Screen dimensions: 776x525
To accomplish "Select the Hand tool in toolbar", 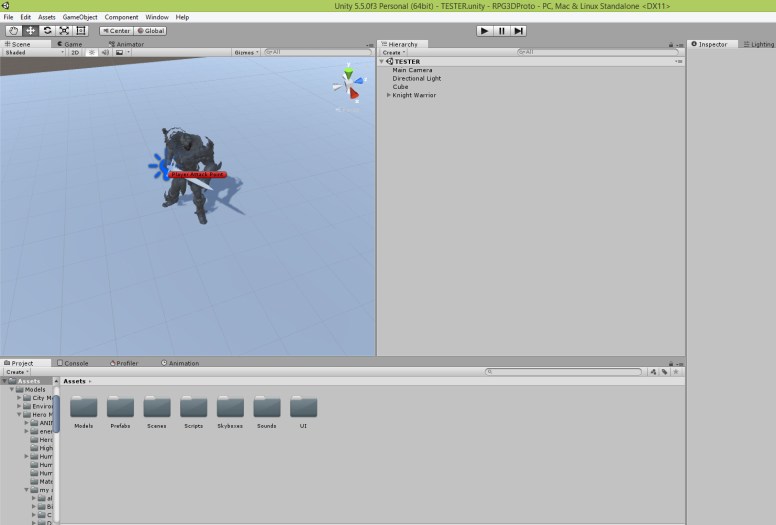I will [14, 31].
